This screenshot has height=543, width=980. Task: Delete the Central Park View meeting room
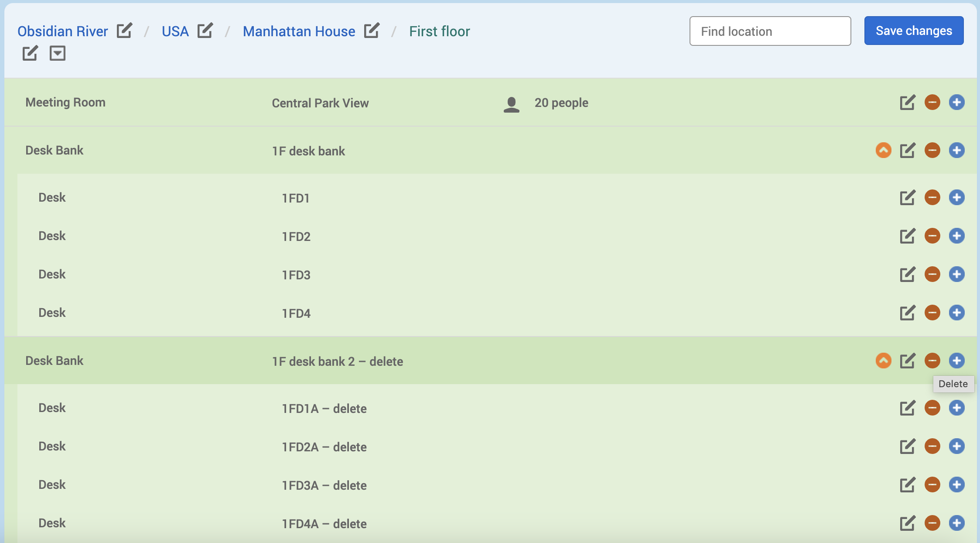(x=932, y=103)
